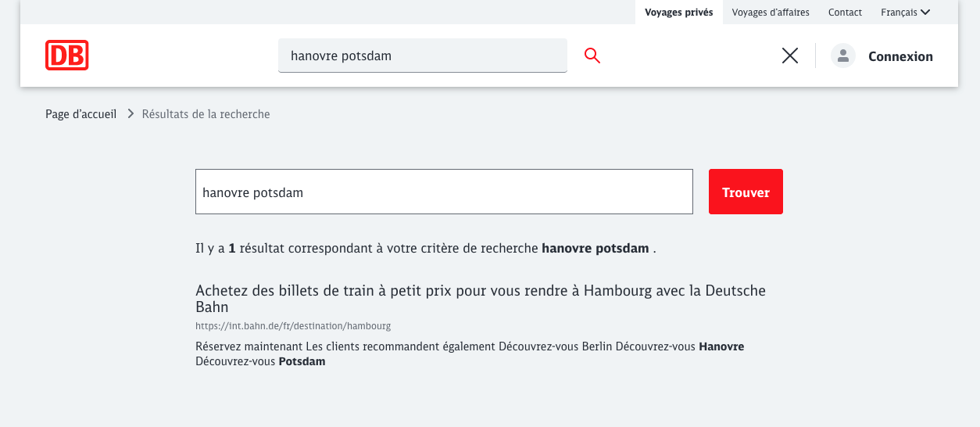Close the header search with the X icon

coord(790,56)
